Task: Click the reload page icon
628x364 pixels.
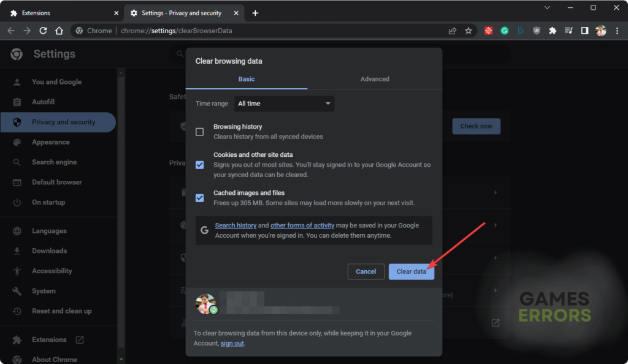Action: coord(42,31)
